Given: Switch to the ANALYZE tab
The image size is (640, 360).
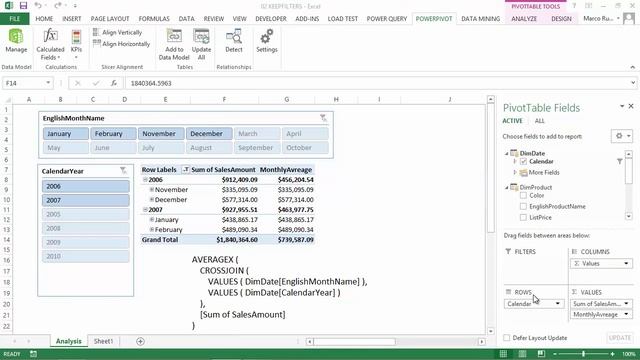Looking at the screenshot, I should click(524, 19).
